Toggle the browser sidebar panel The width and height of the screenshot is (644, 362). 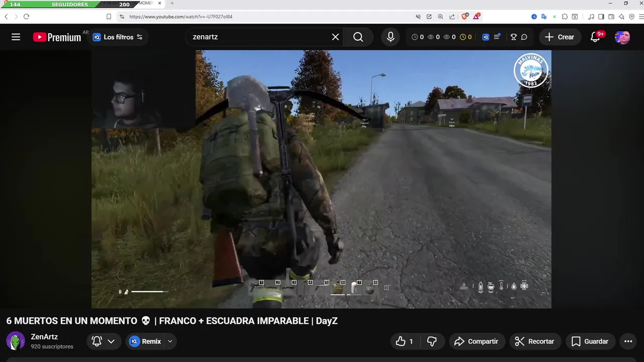point(601,17)
